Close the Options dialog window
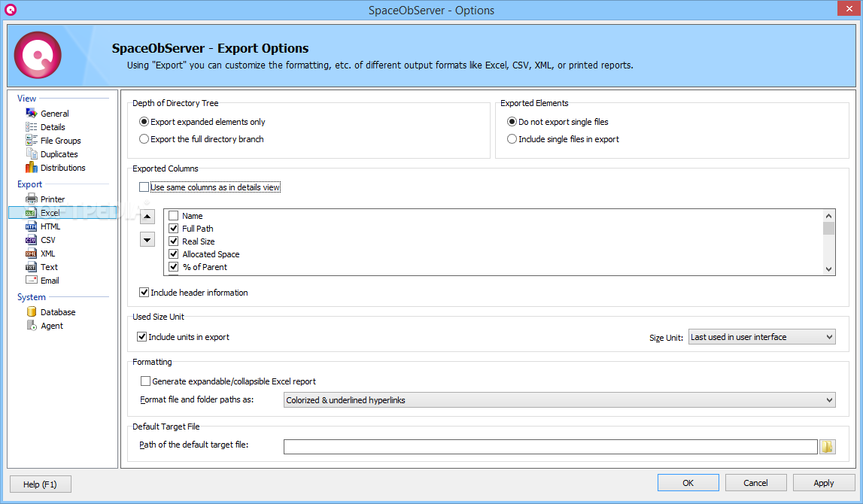Screen dimensions: 863x504 (x=847, y=8)
